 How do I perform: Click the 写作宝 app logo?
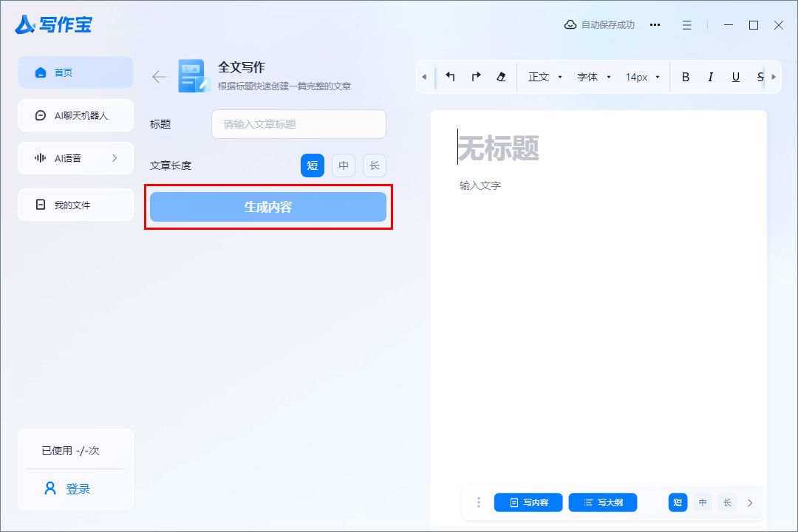[x=53, y=24]
